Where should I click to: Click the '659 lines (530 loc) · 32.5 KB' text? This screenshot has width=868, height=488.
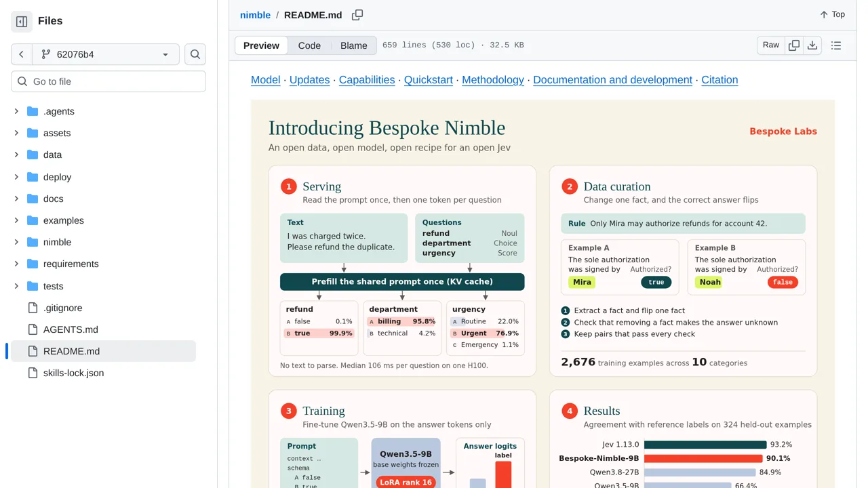453,45
